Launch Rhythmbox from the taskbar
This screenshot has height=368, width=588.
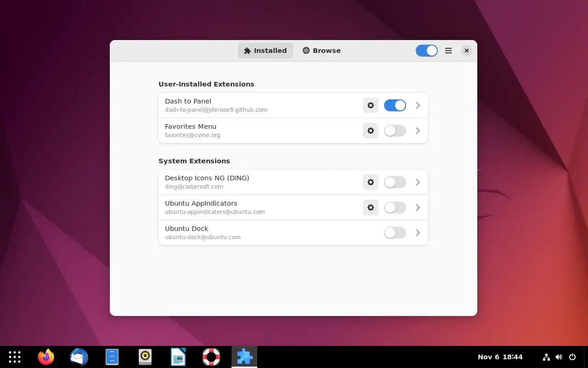point(145,357)
